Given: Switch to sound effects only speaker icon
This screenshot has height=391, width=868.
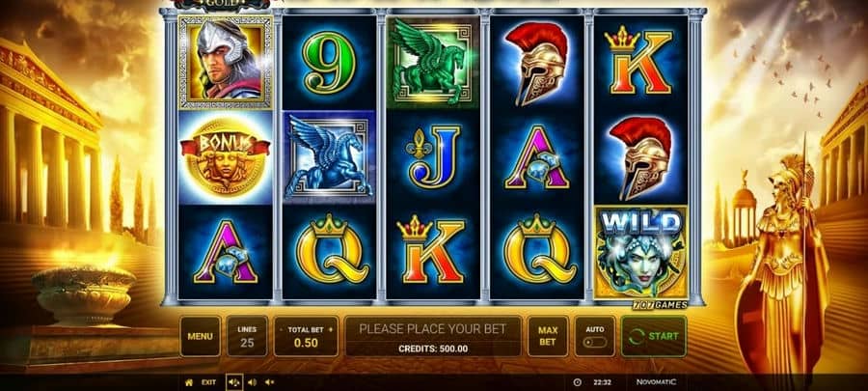Looking at the screenshot, I should tap(252, 382).
